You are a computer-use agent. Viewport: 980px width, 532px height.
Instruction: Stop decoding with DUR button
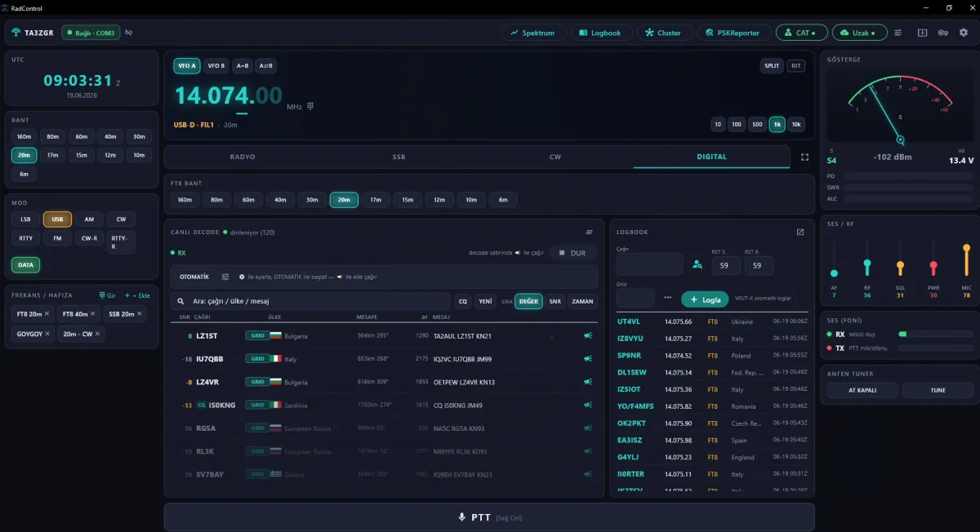pos(574,253)
